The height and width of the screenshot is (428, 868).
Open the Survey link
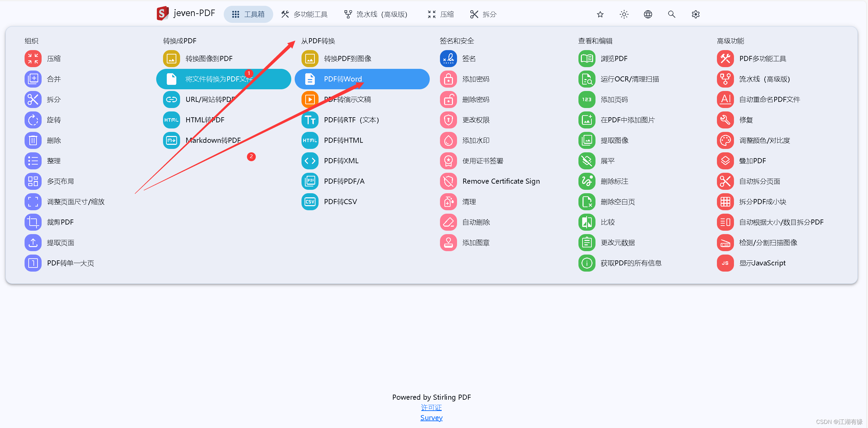[x=431, y=418]
